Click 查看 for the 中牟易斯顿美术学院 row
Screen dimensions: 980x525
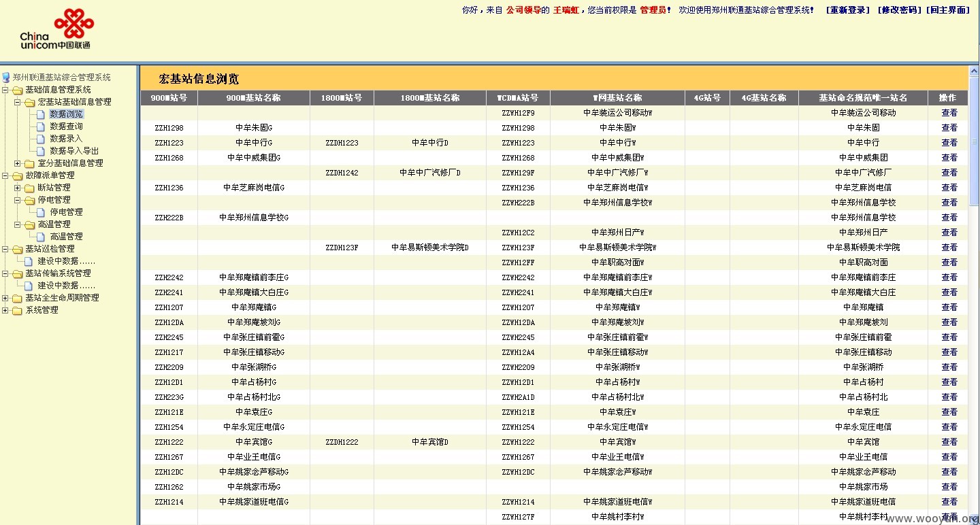949,248
